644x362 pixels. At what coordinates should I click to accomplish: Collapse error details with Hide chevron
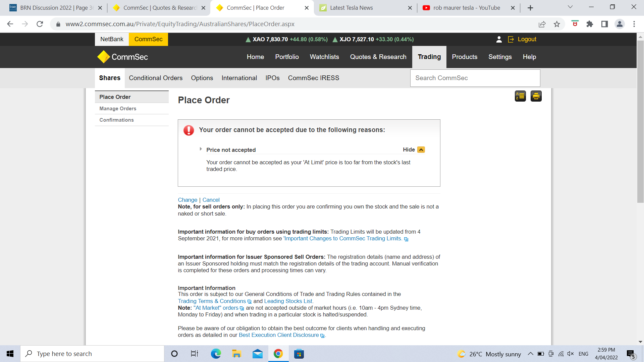pos(421,150)
